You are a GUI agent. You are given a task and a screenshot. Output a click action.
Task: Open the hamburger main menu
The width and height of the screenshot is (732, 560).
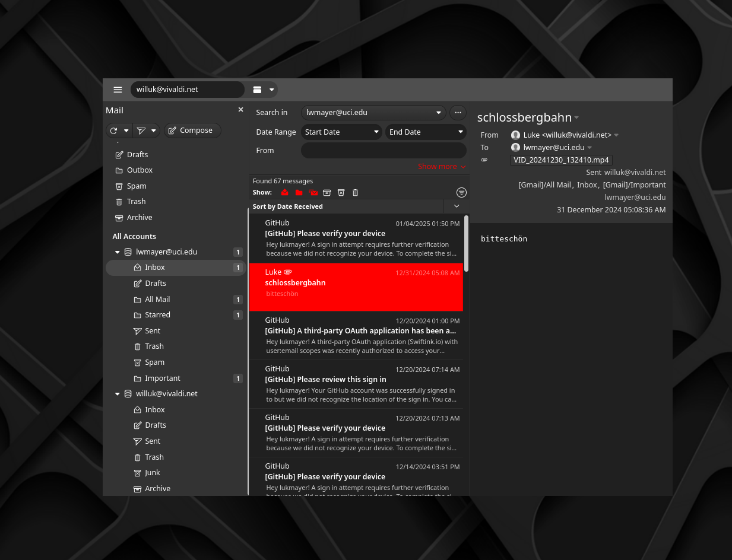tap(118, 90)
